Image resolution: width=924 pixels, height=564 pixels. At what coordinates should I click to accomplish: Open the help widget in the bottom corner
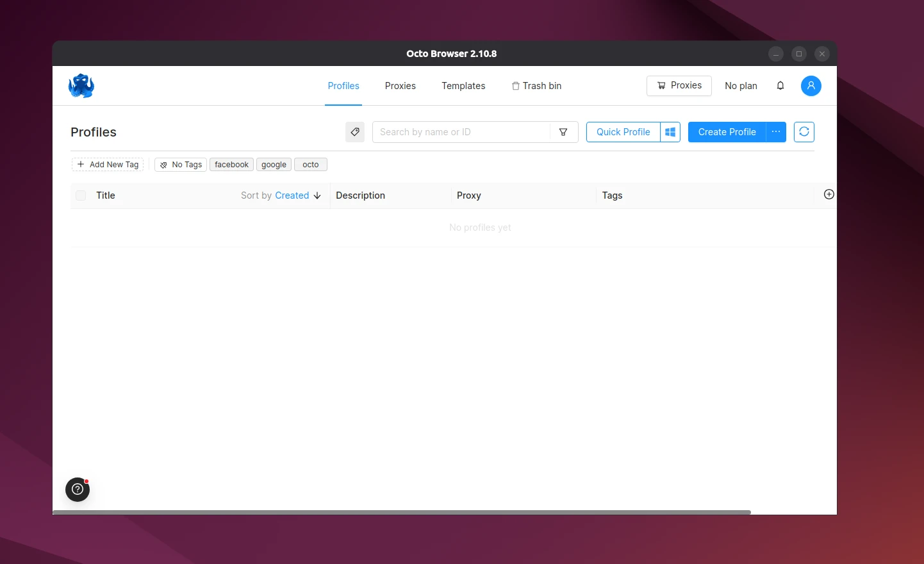click(77, 489)
